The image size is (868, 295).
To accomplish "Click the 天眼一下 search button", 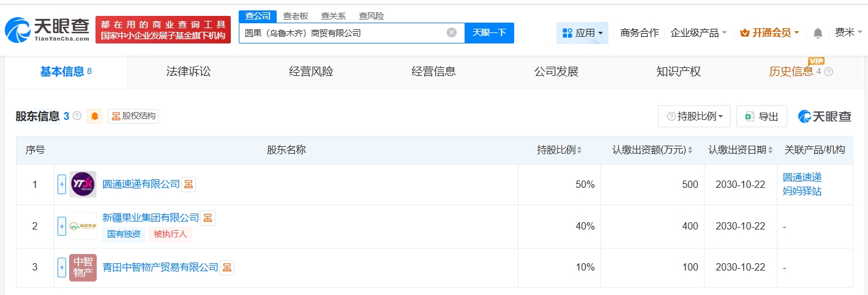I will click(x=489, y=33).
